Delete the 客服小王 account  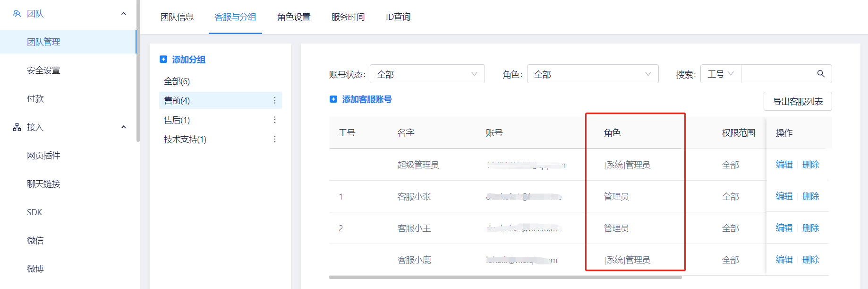point(810,228)
